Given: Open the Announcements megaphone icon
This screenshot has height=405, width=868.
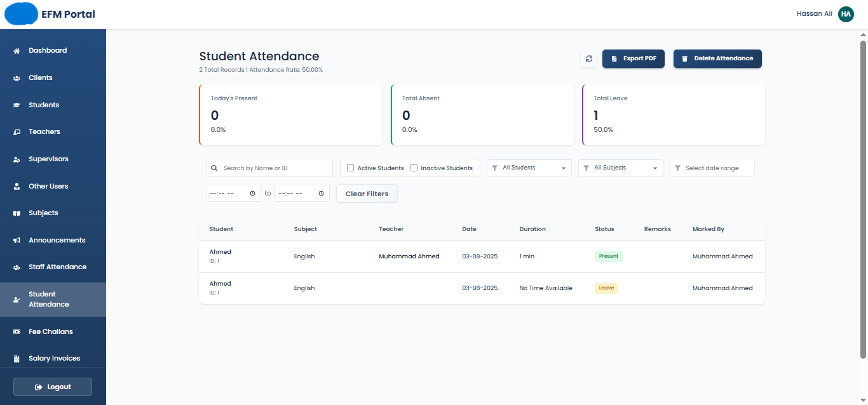Looking at the screenshot, I should [15, 240].
